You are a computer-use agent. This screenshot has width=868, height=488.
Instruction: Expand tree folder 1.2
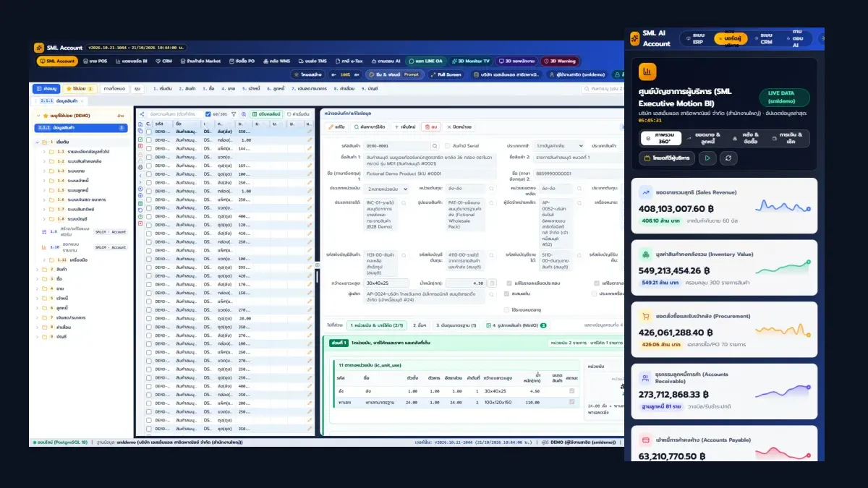click(44, 161)
